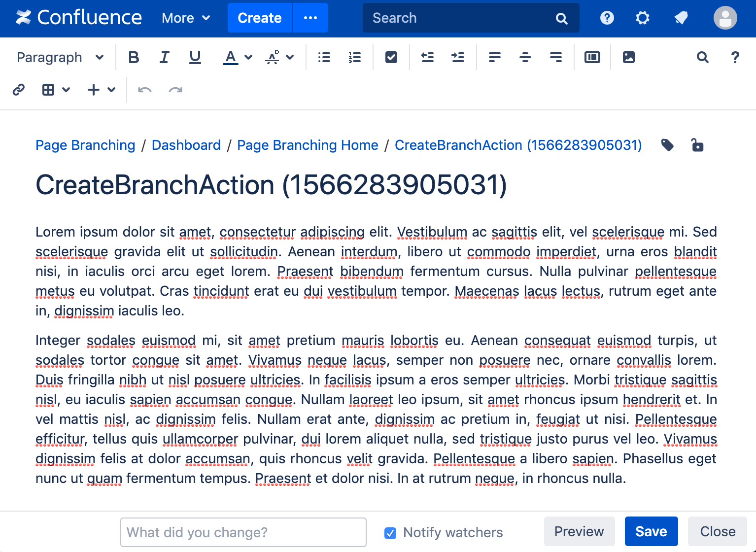
Task: Pick text color with A swatch
Action: 230,57
